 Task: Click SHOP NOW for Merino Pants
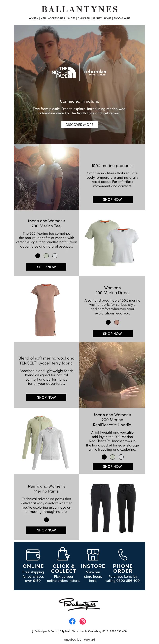(x=46, y=530)
